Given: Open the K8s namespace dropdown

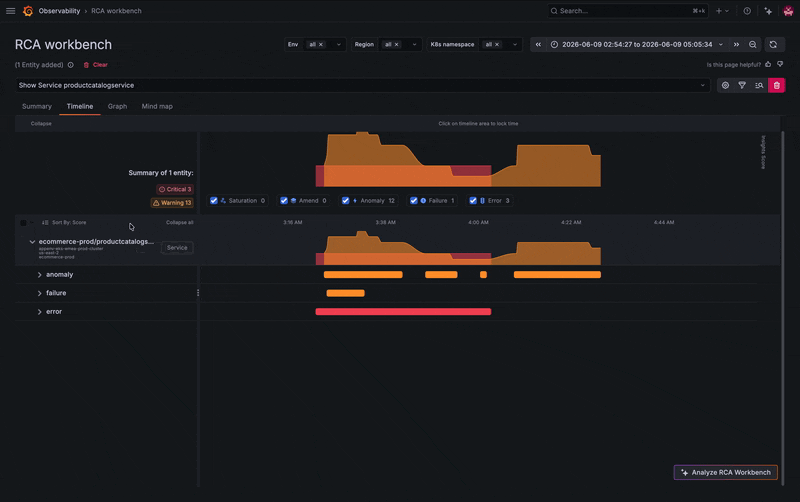Looking at the screenshot, I should point(515,44).
